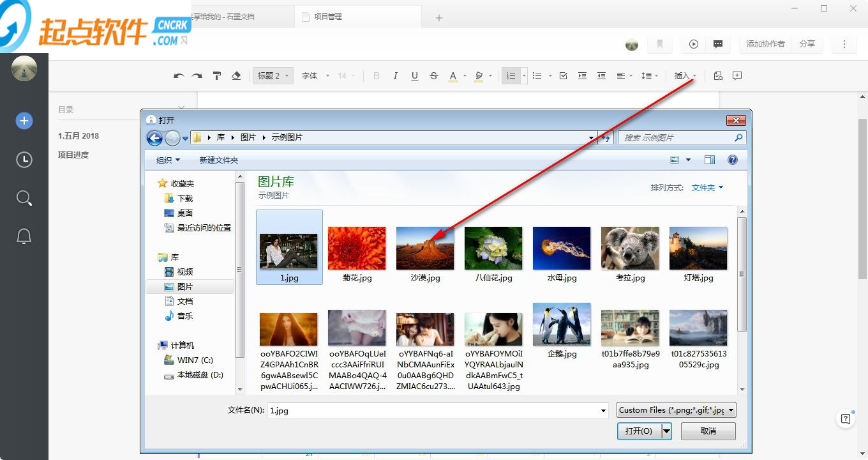The height and width of the screenshot is (460, 868).
Task: Decrease paragraph indent
Action: click(x=601, y=76)
